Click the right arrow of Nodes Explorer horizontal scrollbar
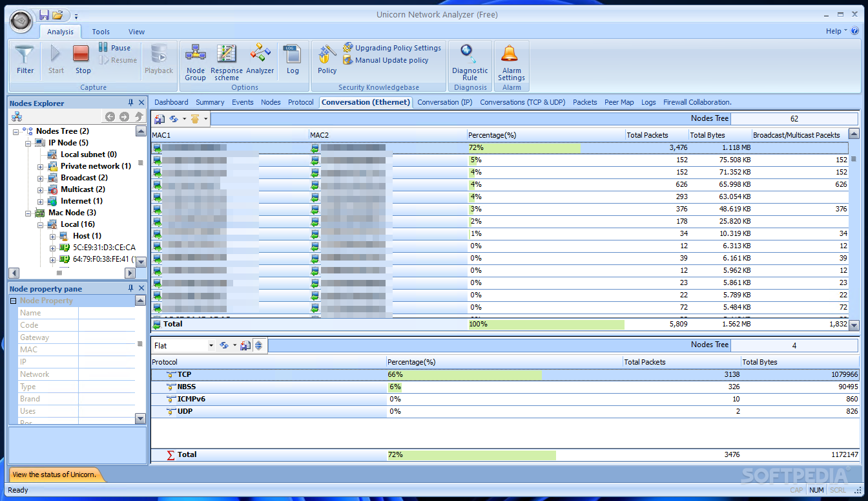 tap(130, 273)
